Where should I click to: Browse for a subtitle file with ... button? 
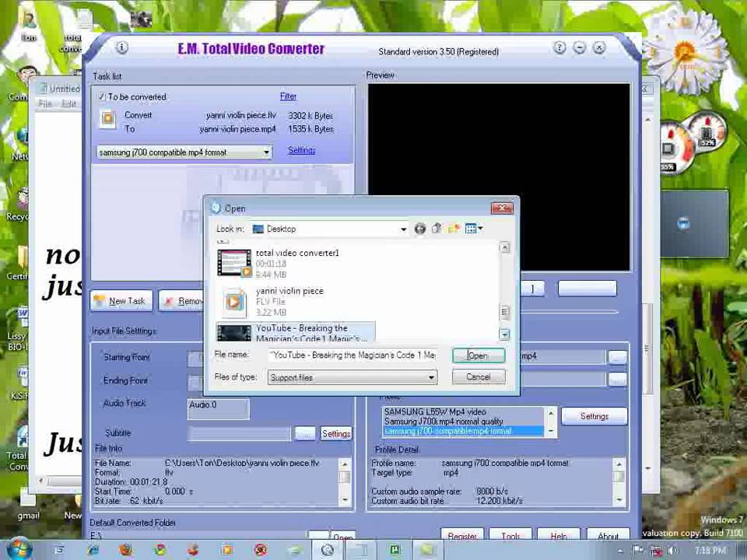[x=305, y=434]
